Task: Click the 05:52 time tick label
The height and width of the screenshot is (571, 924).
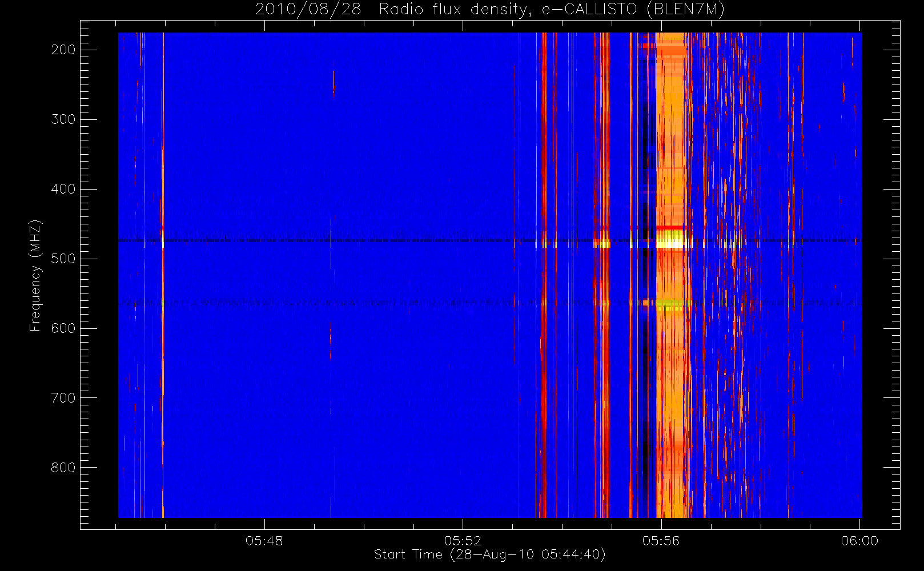Action: pyautogui.click(x=463, y=541)
